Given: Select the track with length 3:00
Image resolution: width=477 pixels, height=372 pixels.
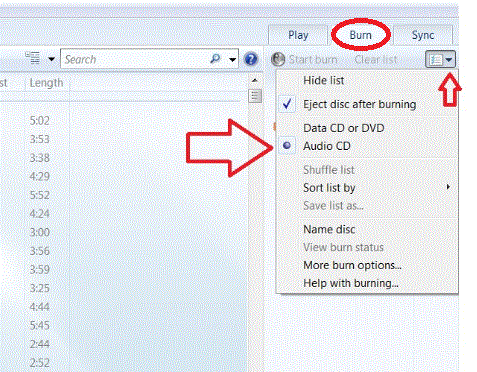Looking at the screenshot, I should point(39,232).
